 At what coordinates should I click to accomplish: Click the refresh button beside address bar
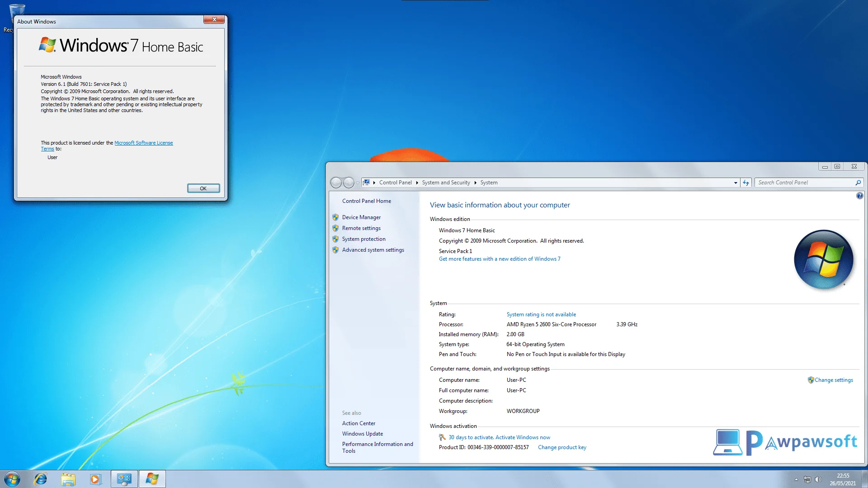pos(746,183)
